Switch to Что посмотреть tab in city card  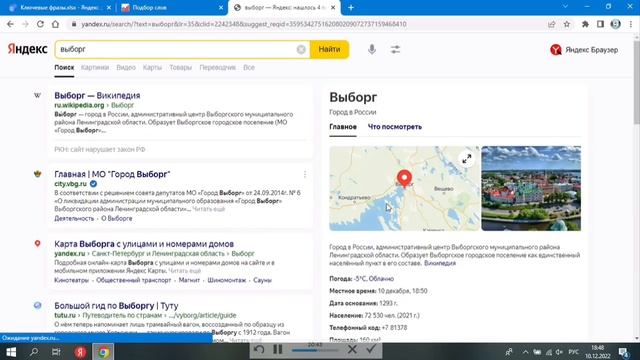coord(395,127)
